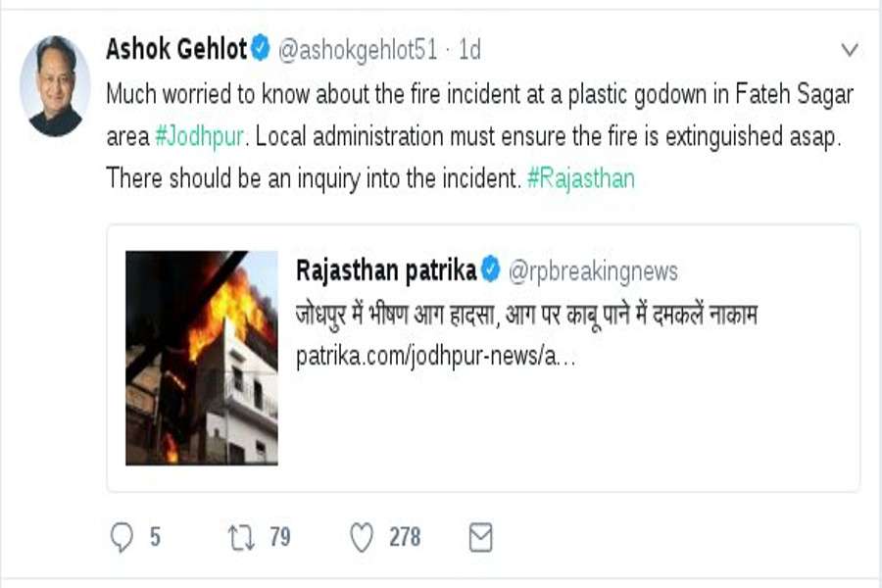Click the 79 retweets count
The width and height of the screenshot is (882, 588).
(x=279, y=537)
